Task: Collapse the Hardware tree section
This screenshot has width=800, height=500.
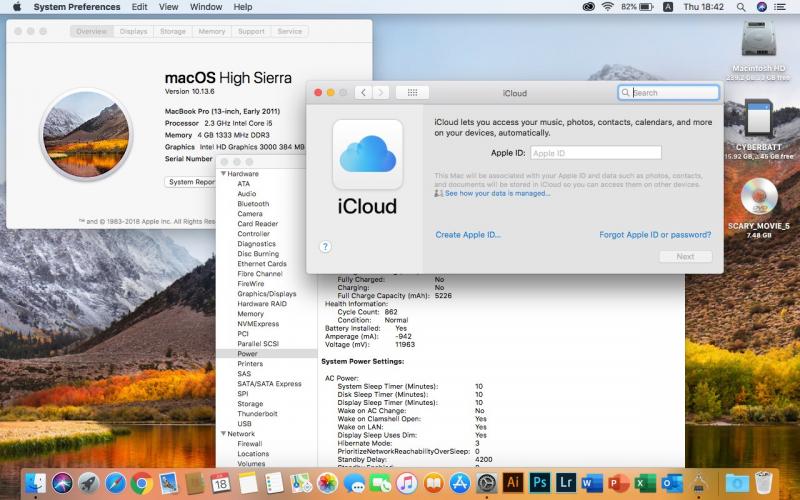Action: coord(224,174)
